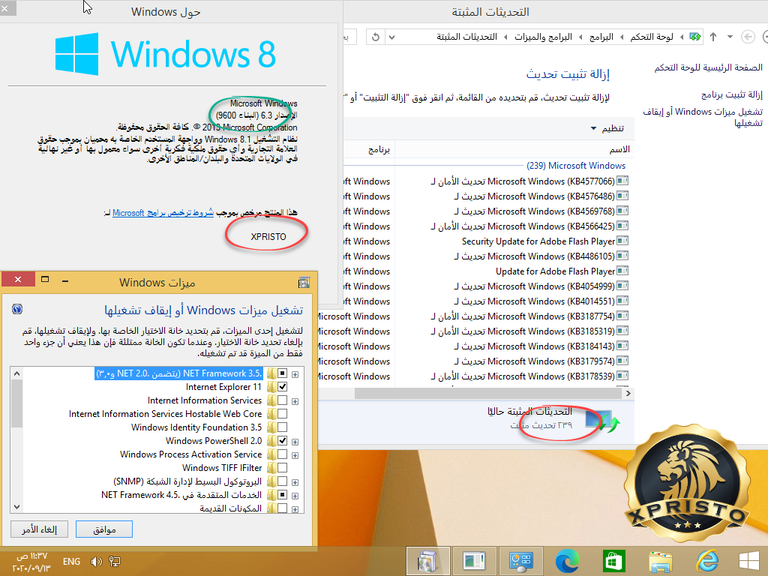Select the Windows Features taskbar item

pyautogui.click(x=428, y=561)
